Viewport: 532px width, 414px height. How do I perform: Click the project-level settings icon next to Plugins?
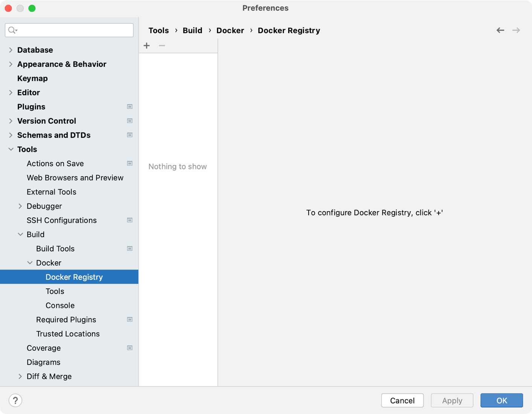[x=130, y=107]
